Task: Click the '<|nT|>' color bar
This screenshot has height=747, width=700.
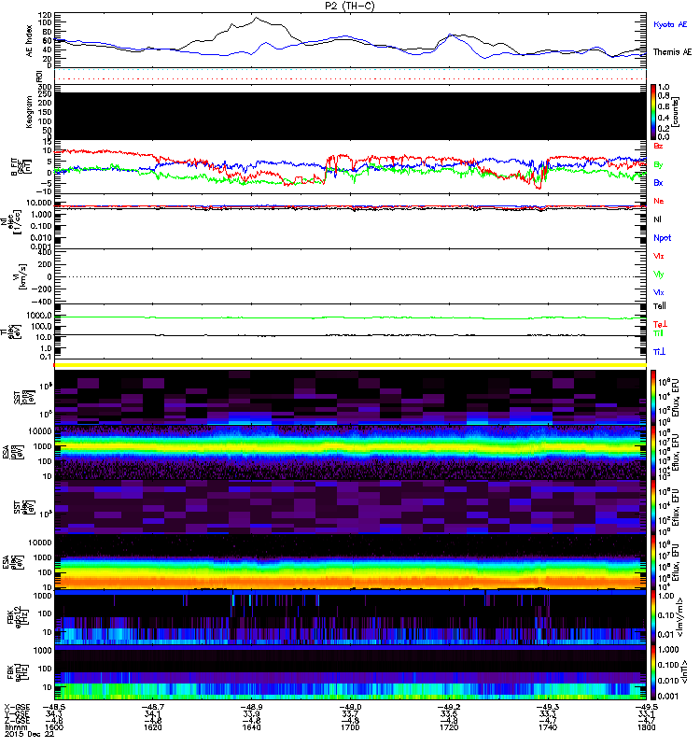Action: (x=653, y=672)
